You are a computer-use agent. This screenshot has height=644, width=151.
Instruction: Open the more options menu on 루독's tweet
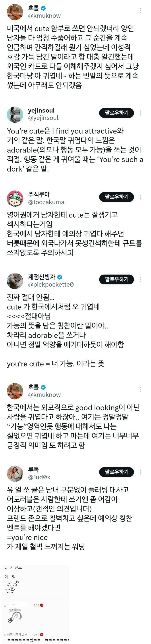pyautogui.click(x=140, y=472)
